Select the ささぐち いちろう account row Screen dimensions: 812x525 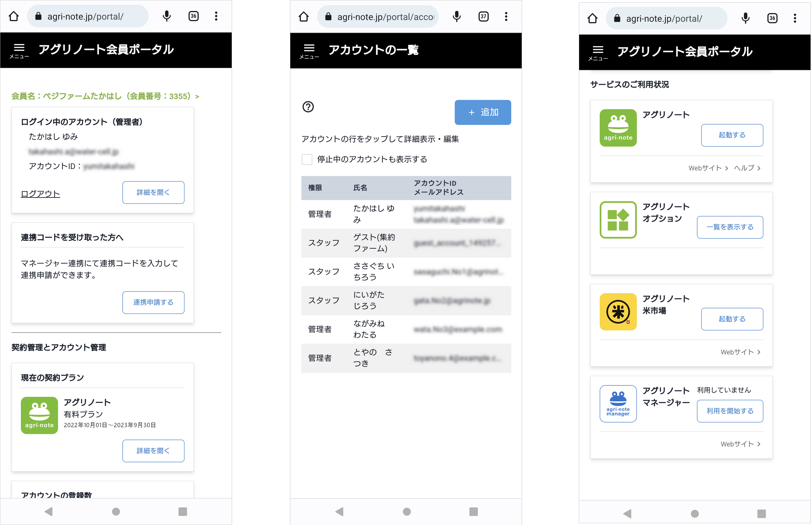click(x=406, y=272)
